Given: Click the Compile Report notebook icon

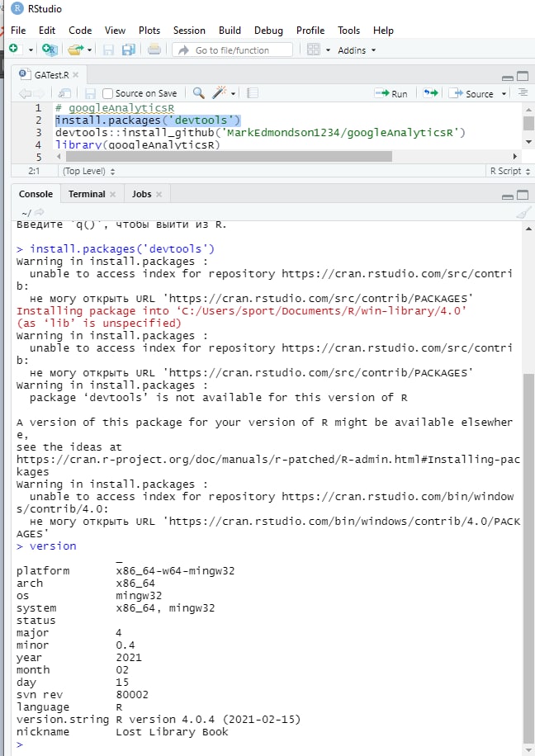Looking at the screenshot, I should [x=253, y=93].
